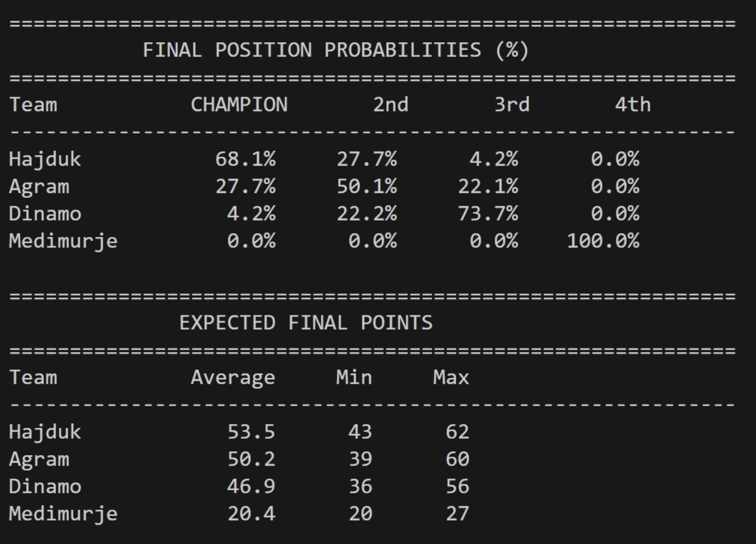Click Medimurje's 100.0% fourth-place probability
Image resolution: width=756 pixels, height=544 pixels.
point(603,241)
